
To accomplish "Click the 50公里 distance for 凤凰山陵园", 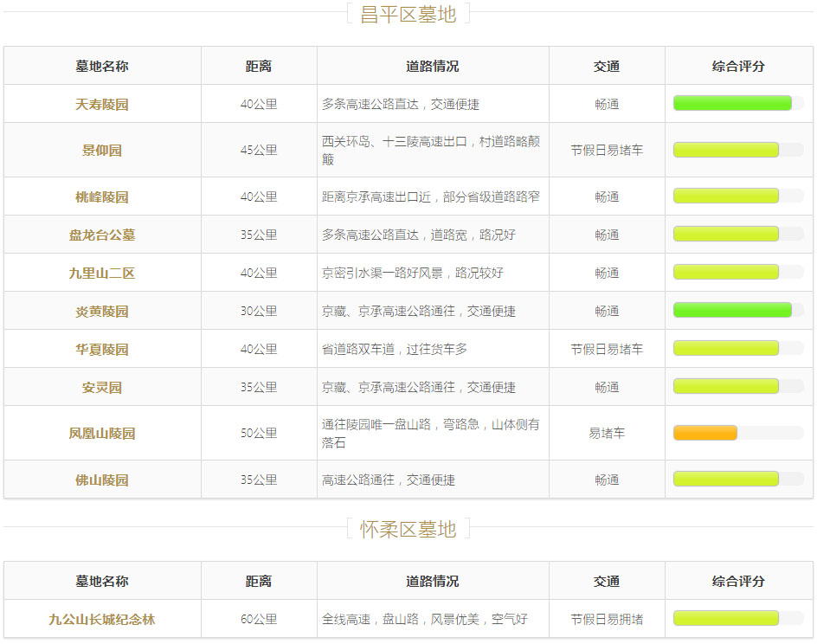I will click(x=259, y=433).
